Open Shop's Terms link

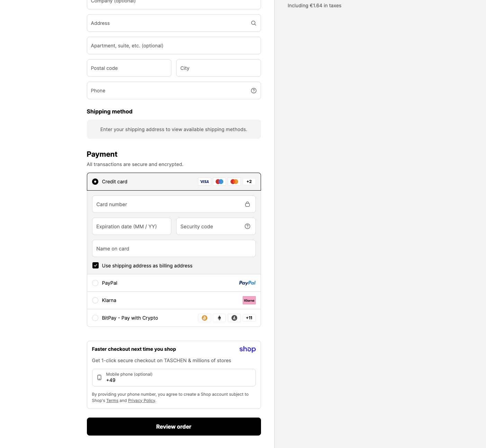[x=112, y=401]
